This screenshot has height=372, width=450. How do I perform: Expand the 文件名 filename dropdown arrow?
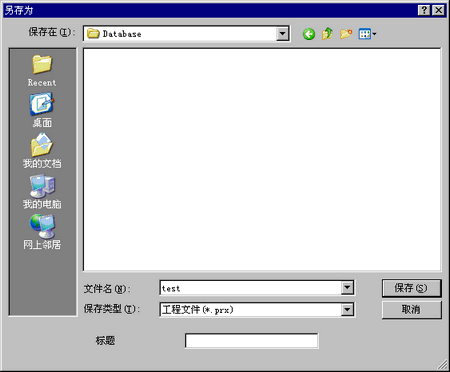347,288
